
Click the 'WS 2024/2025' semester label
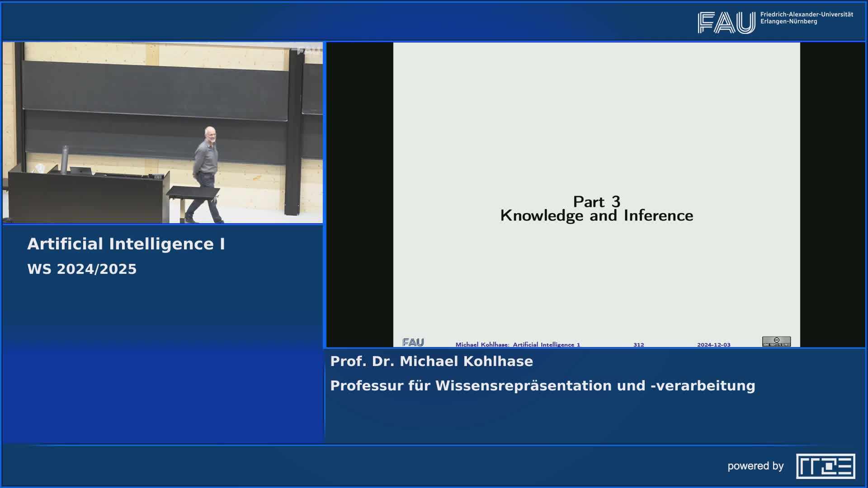pyautogui.click(x=82, y=269)
